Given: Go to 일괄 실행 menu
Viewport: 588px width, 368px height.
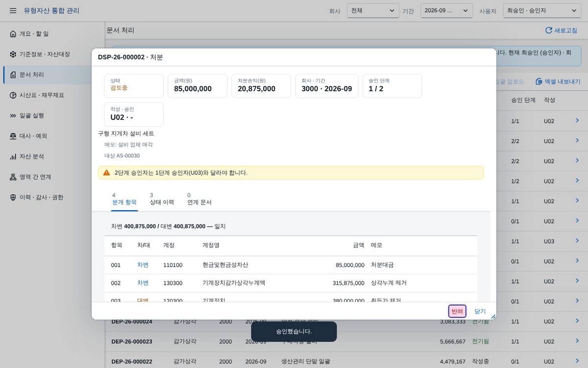Looking at the screenshot, I should click(x=52, y=116).
